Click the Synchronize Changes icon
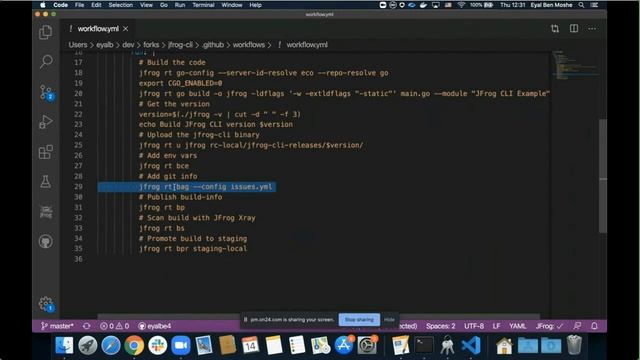The width and height of the screenshot is (640, 360). click(x=87, y=326)
